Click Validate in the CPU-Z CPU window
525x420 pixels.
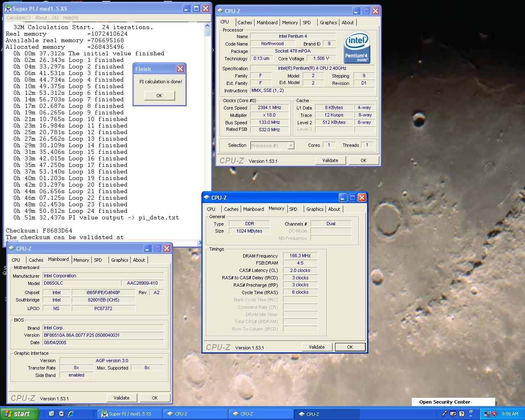[330, 160]
